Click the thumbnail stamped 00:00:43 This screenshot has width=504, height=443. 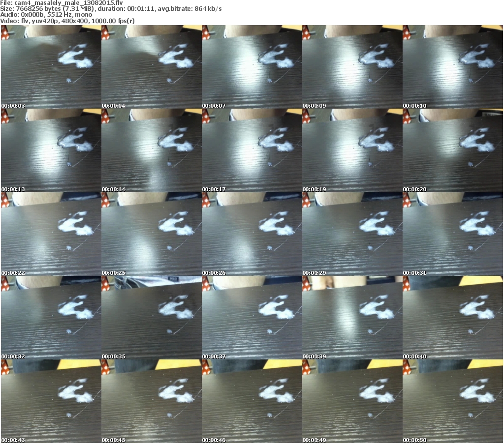point(51,401)
